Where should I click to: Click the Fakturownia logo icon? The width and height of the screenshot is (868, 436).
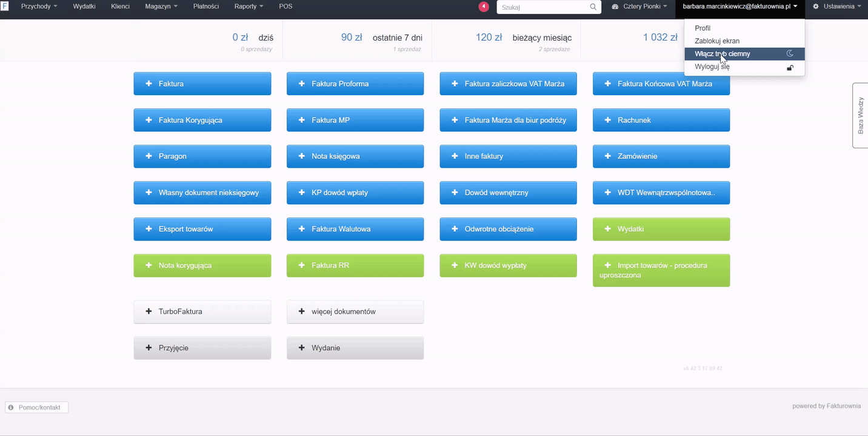click(x=5, y=7)
